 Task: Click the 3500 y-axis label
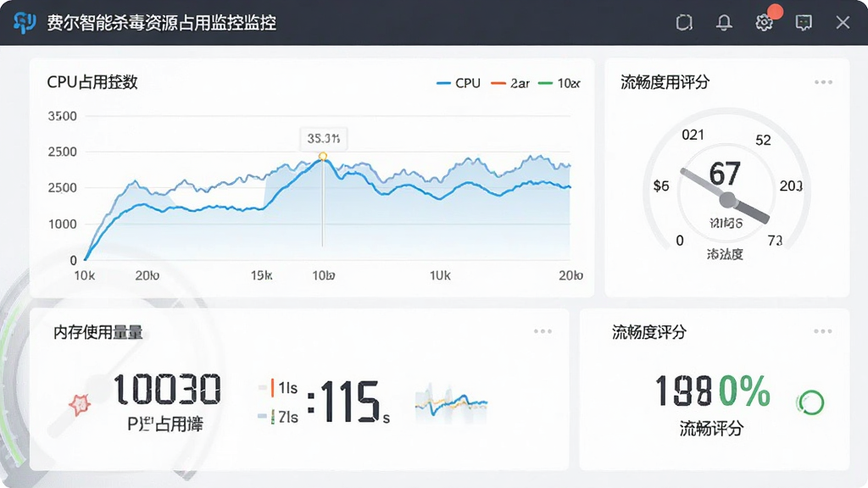[x=62, y=116]
